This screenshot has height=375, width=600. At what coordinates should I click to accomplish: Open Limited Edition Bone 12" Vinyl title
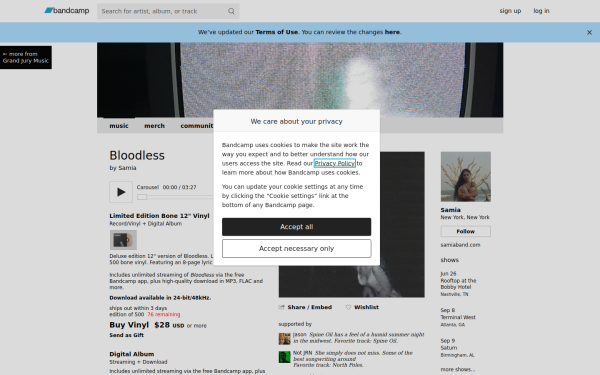pos(159,216)
